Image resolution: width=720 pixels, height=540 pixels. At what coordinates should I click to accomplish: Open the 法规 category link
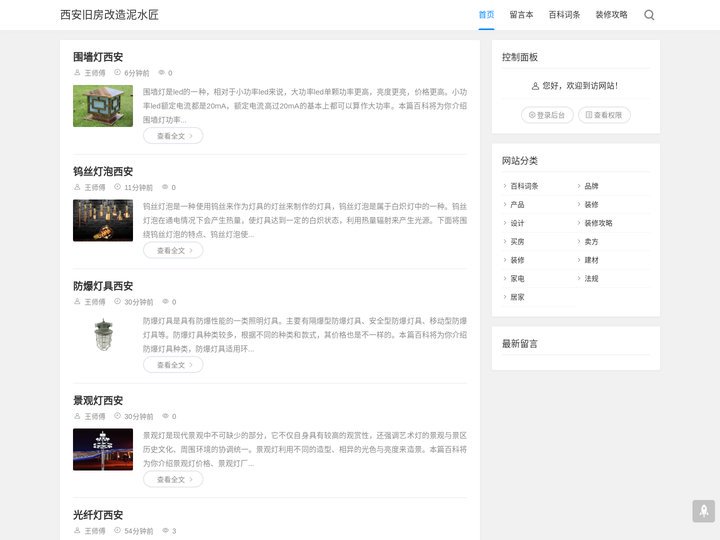pos(591,278)
